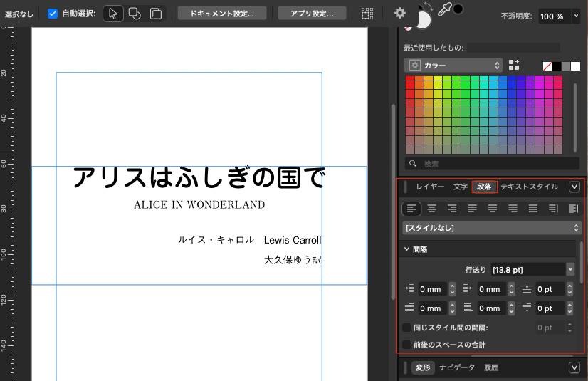Open the 行送り leading dropdown
The height and width of the screenshot is (381, 588).
tap(570, 269)
